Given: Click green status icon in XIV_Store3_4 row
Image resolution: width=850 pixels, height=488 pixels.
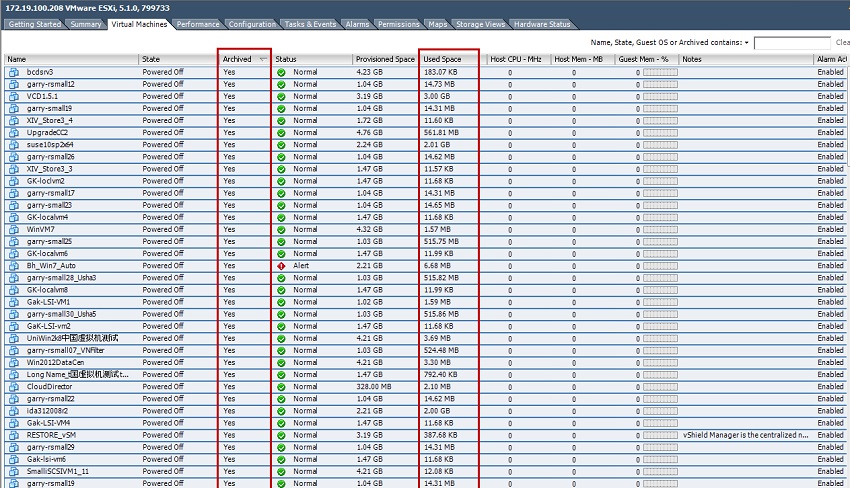Looking at the screenshot, I should tap(281, 121).
